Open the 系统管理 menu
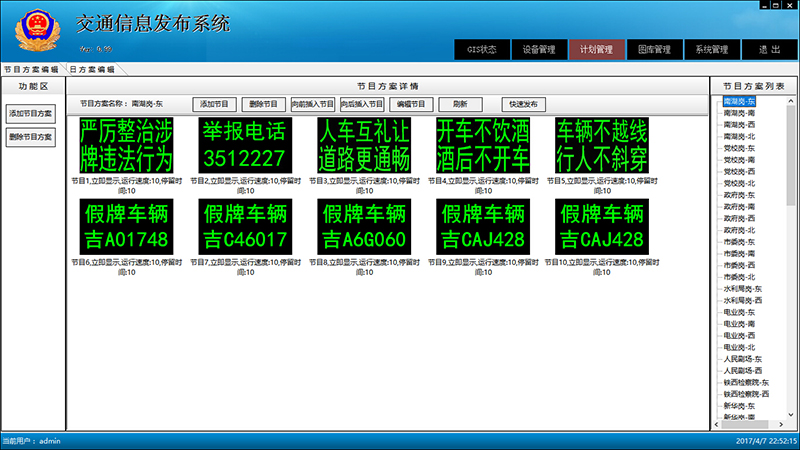 [711, 49]
